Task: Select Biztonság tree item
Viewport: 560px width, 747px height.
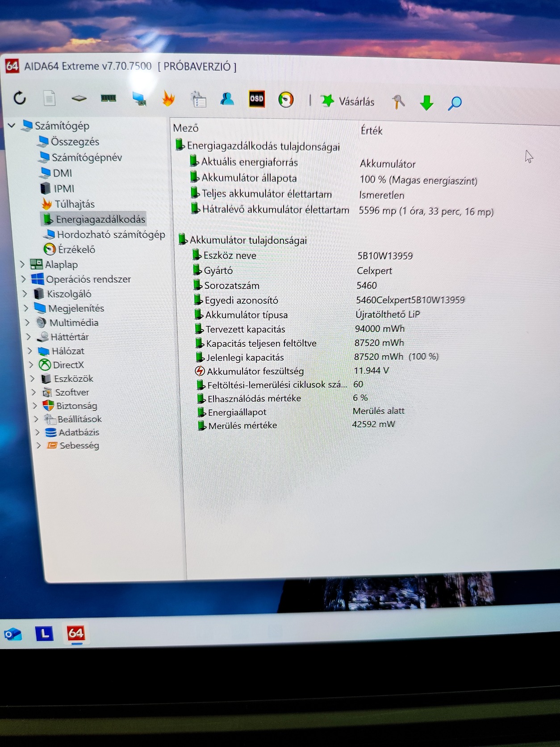Action: click(70, 406)
